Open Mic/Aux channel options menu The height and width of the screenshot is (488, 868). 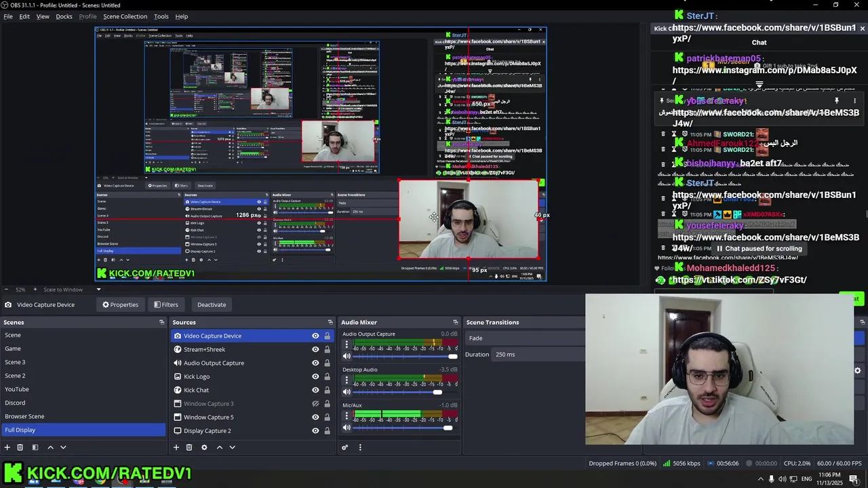coord(347,416)
